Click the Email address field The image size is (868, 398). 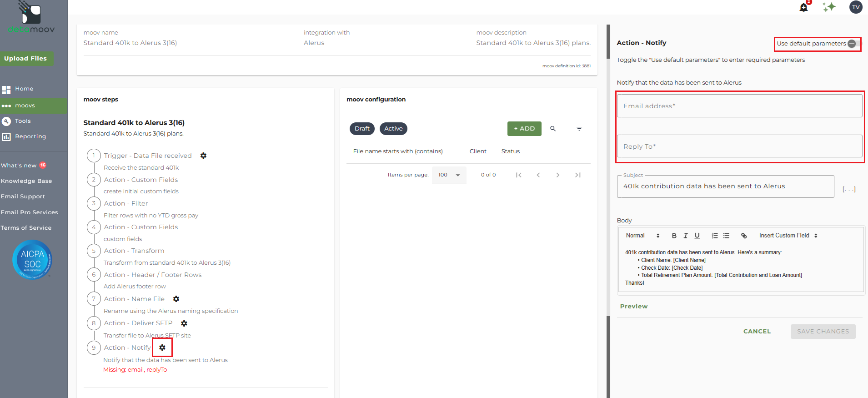739,106
